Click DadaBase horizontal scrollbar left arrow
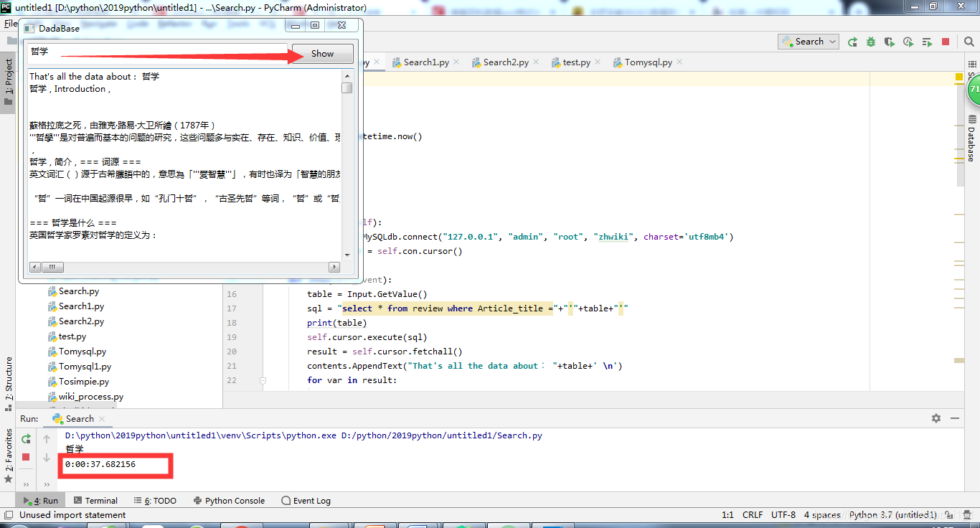980x528 pixels. tap(34, 268)
